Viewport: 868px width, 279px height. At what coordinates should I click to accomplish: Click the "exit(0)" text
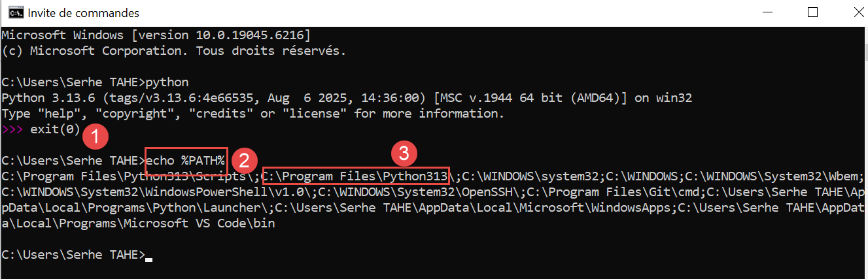(x=55, y=129)
